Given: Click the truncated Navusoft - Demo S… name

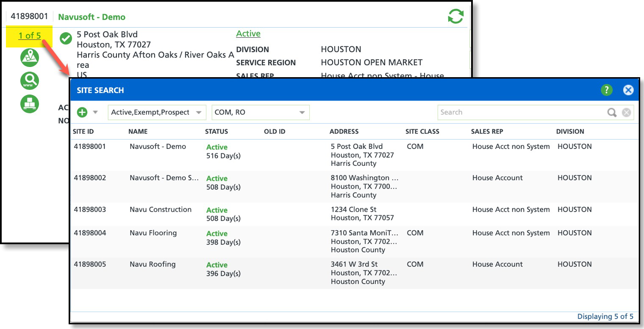Looking at the screenshot, I should (x=164, y=178).
